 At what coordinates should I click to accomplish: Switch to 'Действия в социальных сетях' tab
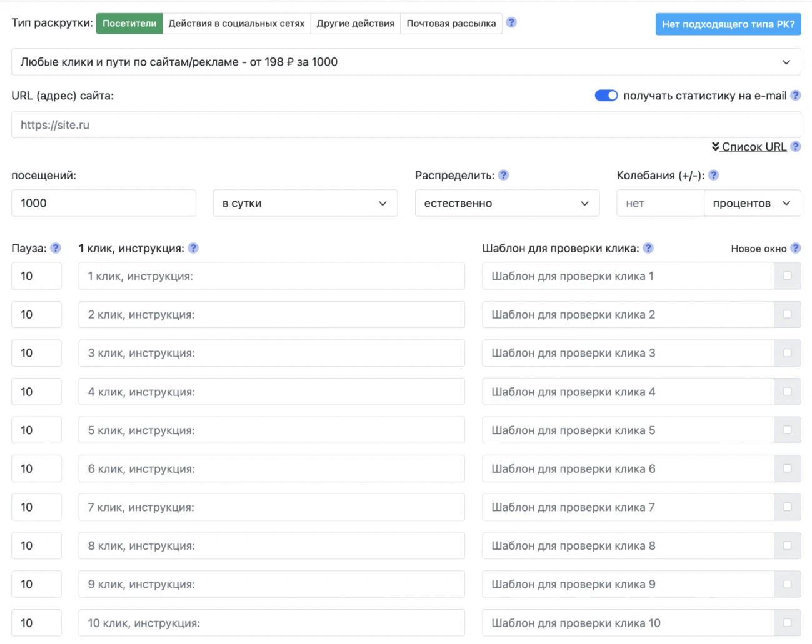[236, 24]
